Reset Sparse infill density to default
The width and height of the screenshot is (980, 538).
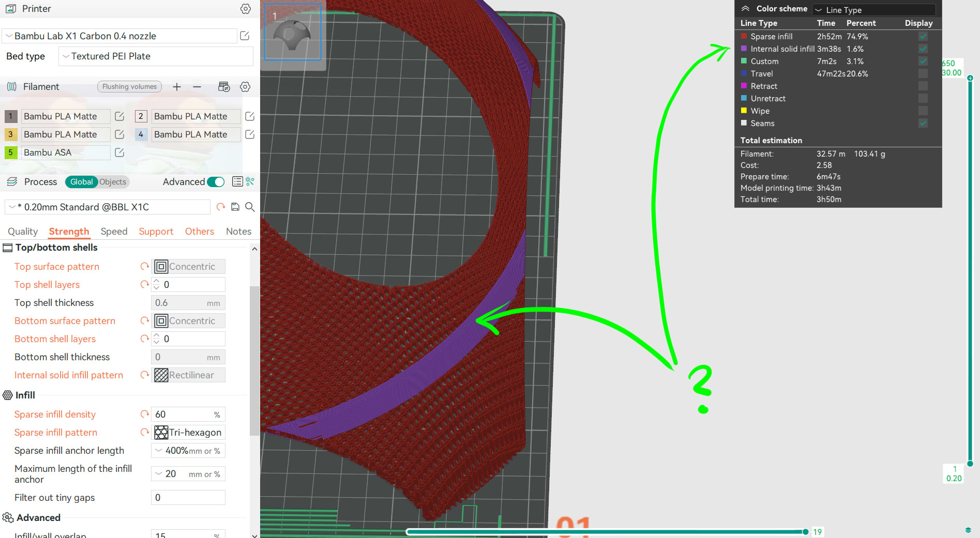tap(145, 414)
